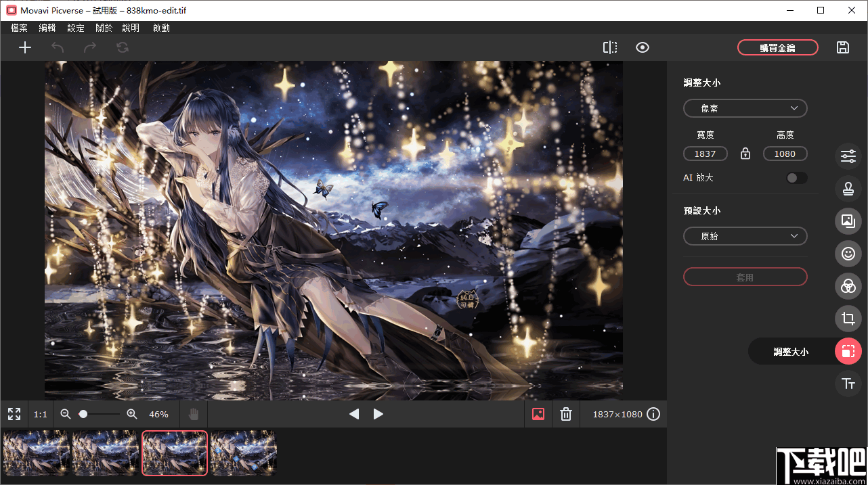Delete image with trash icon
This screenshot has width=868, height=485.
click(x=566, y=414)
